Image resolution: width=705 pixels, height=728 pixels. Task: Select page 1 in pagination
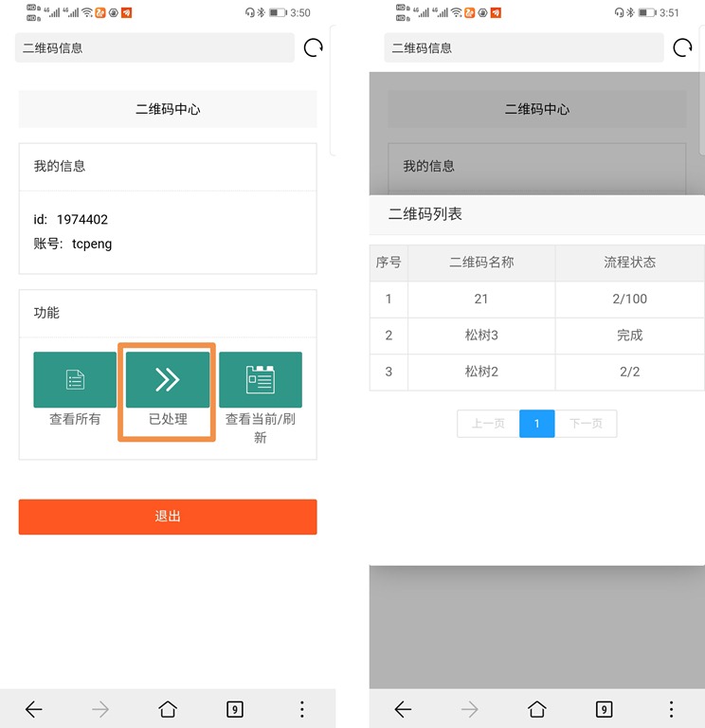(536, 424)
